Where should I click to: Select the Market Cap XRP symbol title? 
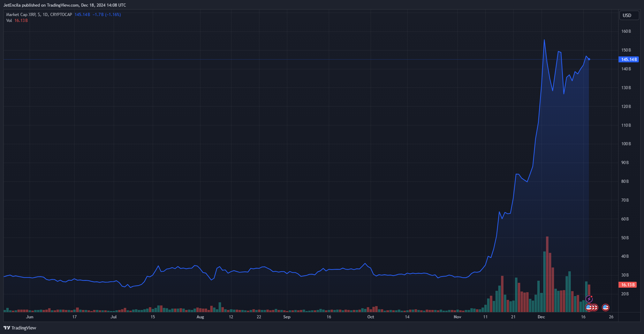coord(39,15)
